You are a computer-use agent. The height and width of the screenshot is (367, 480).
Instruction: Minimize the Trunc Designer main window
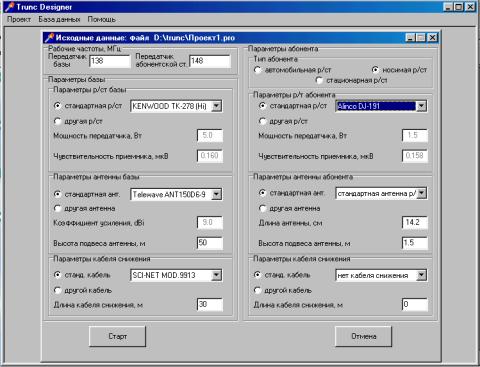(449, 7)
